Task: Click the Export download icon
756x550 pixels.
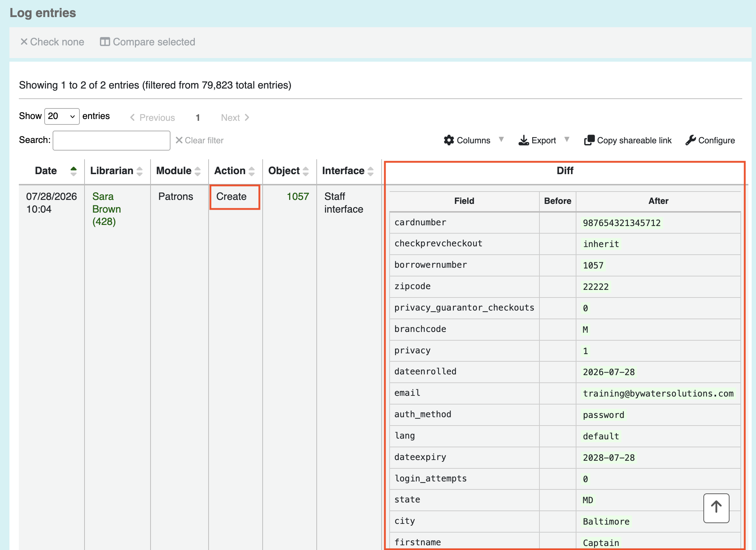Action: (x=523, y=140)
